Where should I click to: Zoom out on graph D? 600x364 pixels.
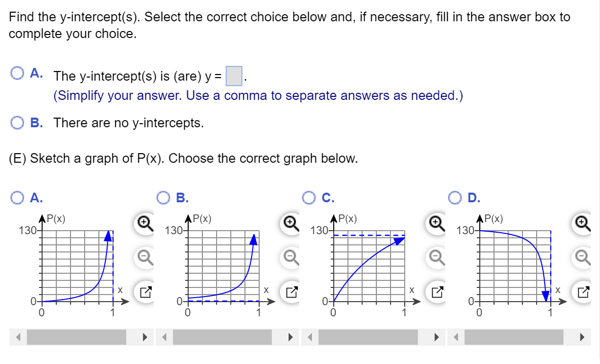(x=583, y=258)
